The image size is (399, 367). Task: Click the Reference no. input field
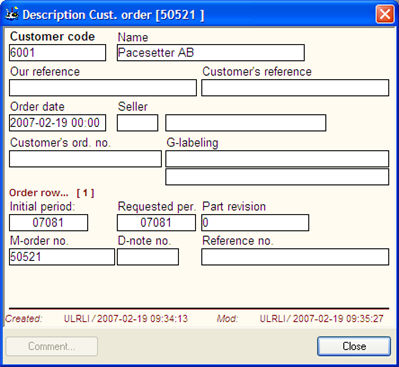tap(295, 257)
